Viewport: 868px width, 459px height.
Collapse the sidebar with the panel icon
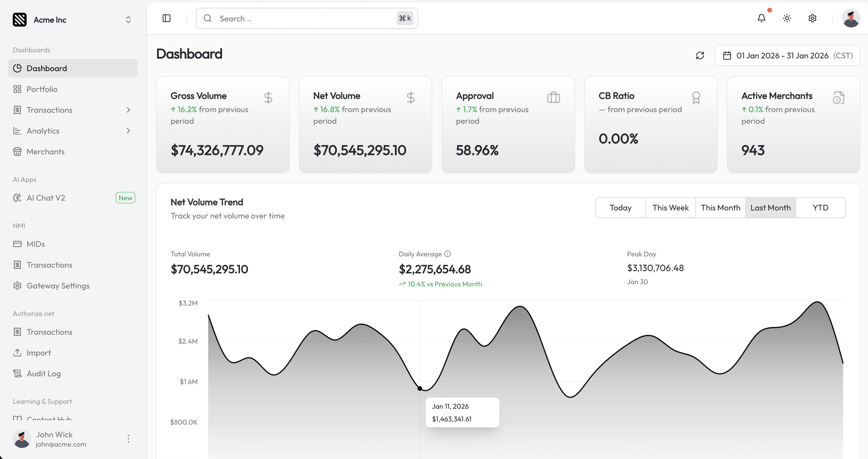(166, 18)
